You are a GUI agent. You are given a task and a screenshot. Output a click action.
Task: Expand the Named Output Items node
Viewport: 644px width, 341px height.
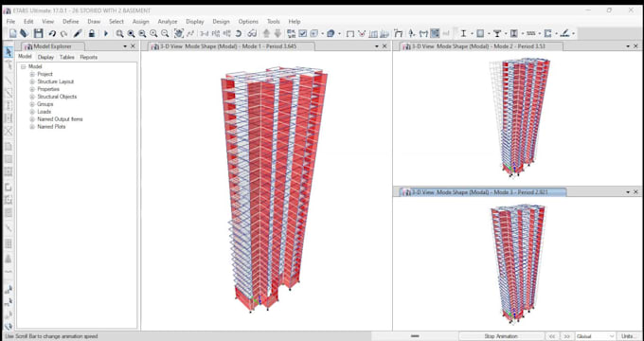(x=32, y=119)
